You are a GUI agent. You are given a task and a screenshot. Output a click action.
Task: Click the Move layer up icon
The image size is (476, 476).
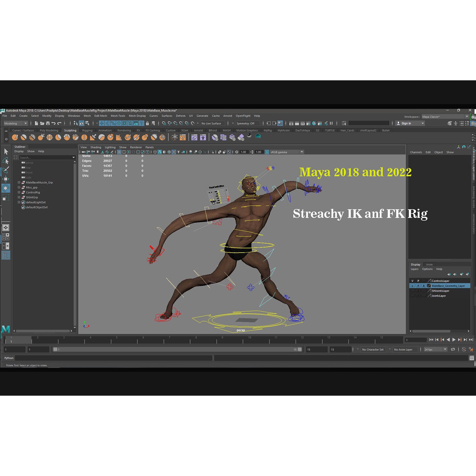449,274
